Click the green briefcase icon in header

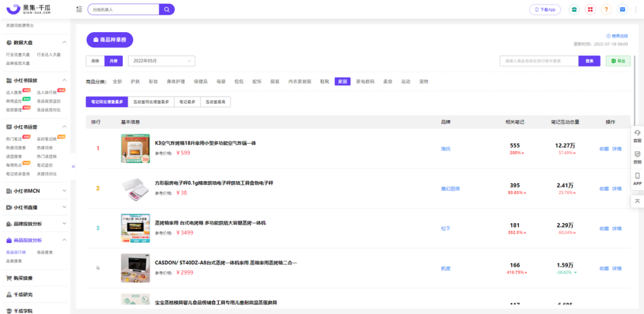574,10
